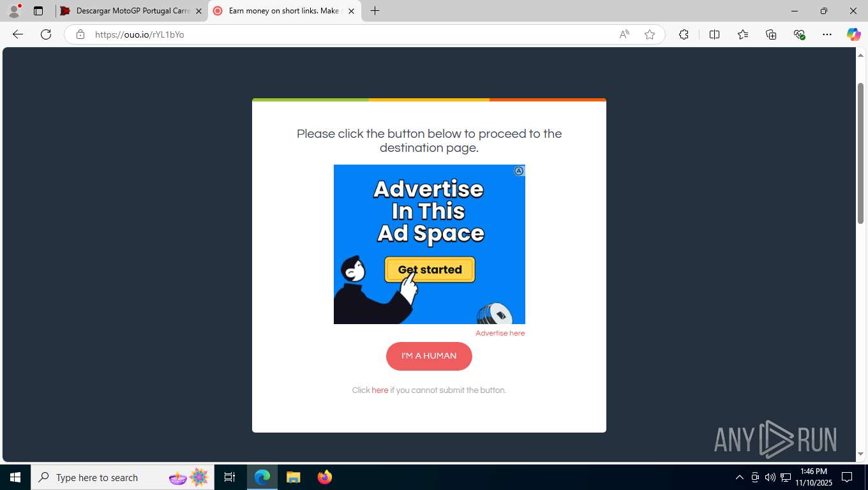Open the 'here' fallback link
868x490 pixels.
[380, 390]
